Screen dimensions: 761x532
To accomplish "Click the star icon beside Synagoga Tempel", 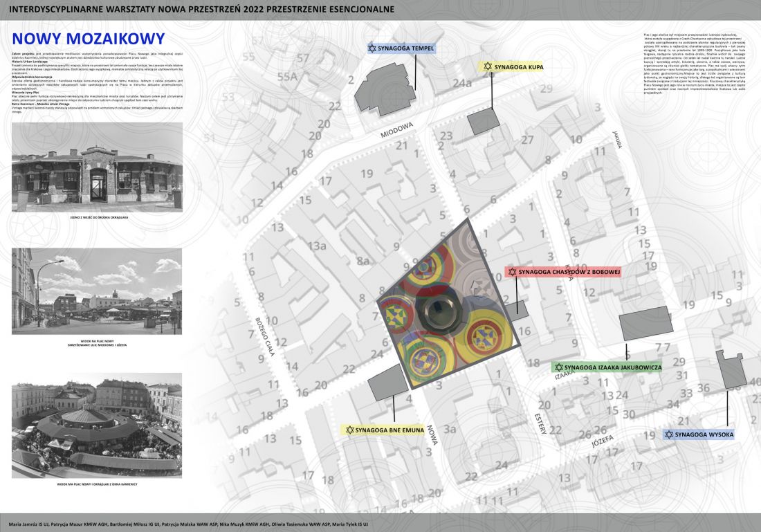I will [x=372, y=48].
